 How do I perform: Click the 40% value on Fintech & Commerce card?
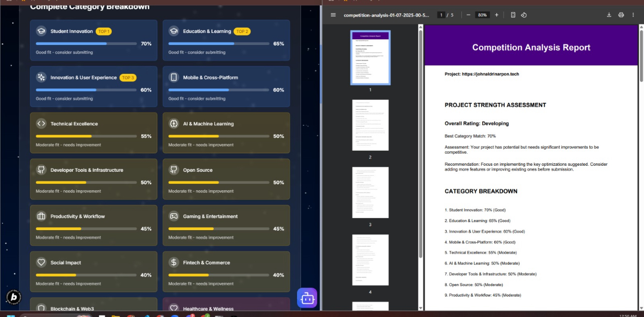pos(279,275)
